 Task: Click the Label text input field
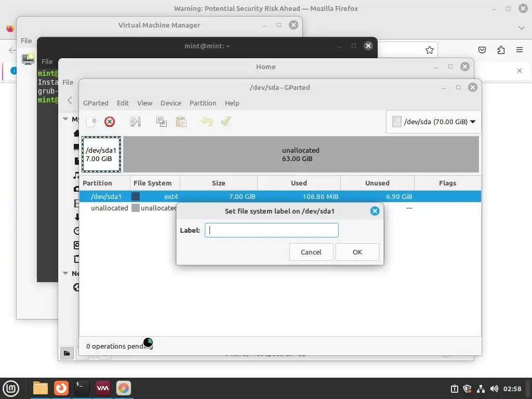coord(271,230)
